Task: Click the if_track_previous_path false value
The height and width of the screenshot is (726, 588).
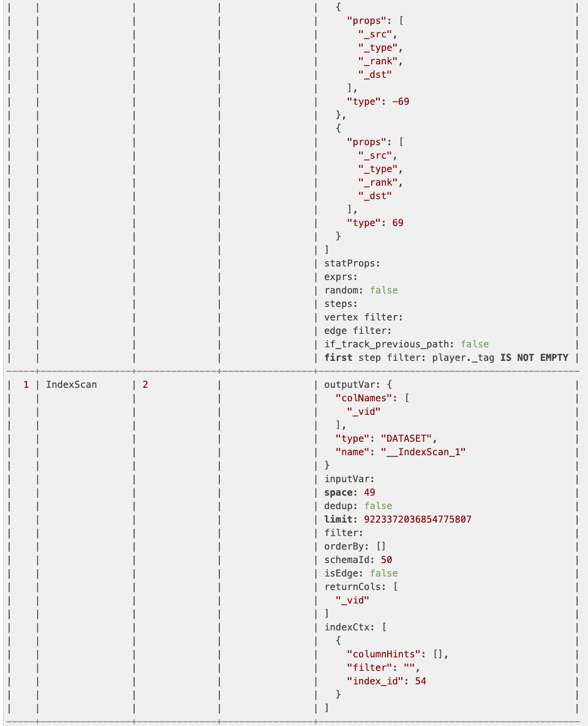Action: (x=474, y=344)
